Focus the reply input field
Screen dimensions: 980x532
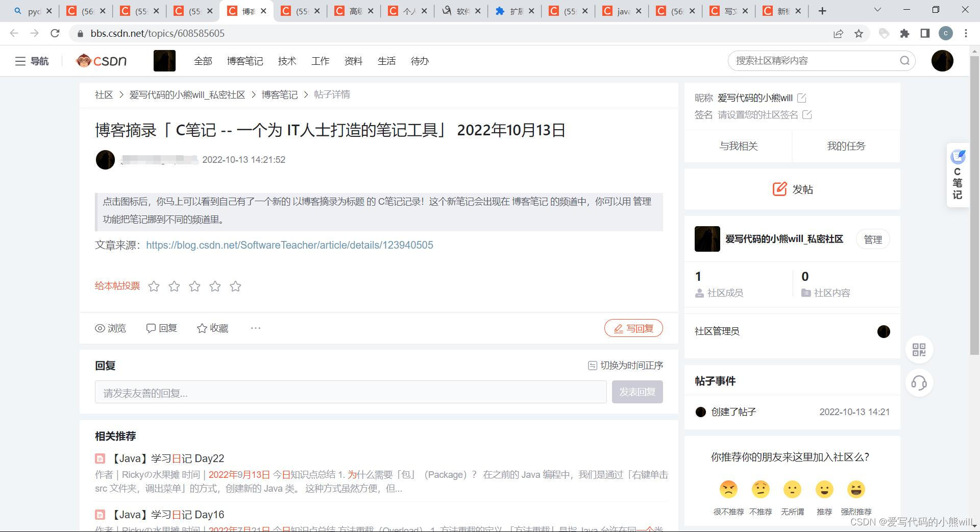click(x=351, y=392)
